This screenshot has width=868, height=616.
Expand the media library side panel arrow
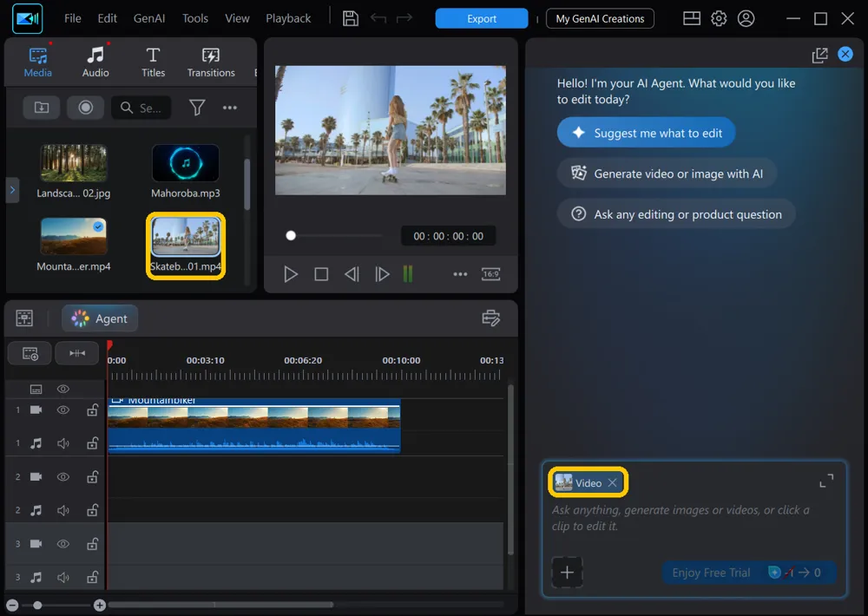click(x=12, y=190)
